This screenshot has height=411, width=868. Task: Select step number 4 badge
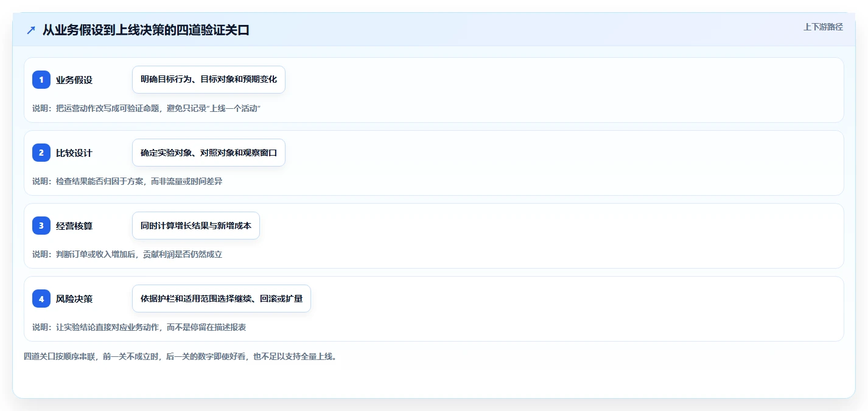coord(41,299)
